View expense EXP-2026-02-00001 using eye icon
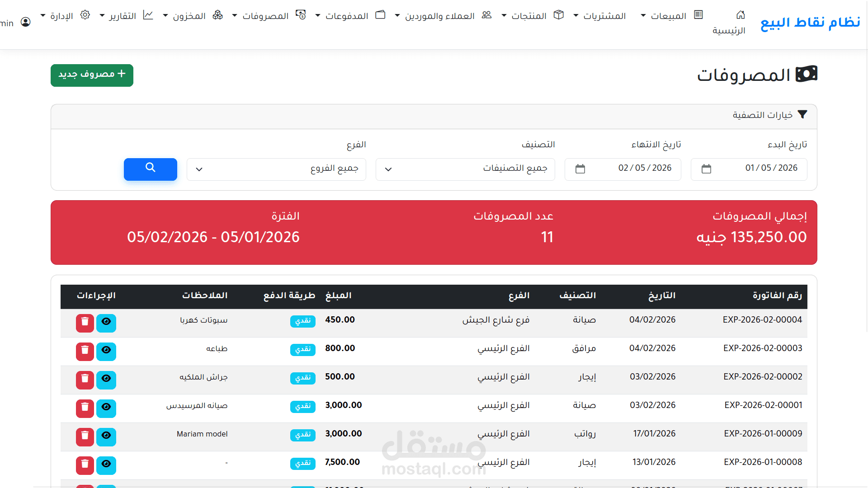 tap(106, 408)
